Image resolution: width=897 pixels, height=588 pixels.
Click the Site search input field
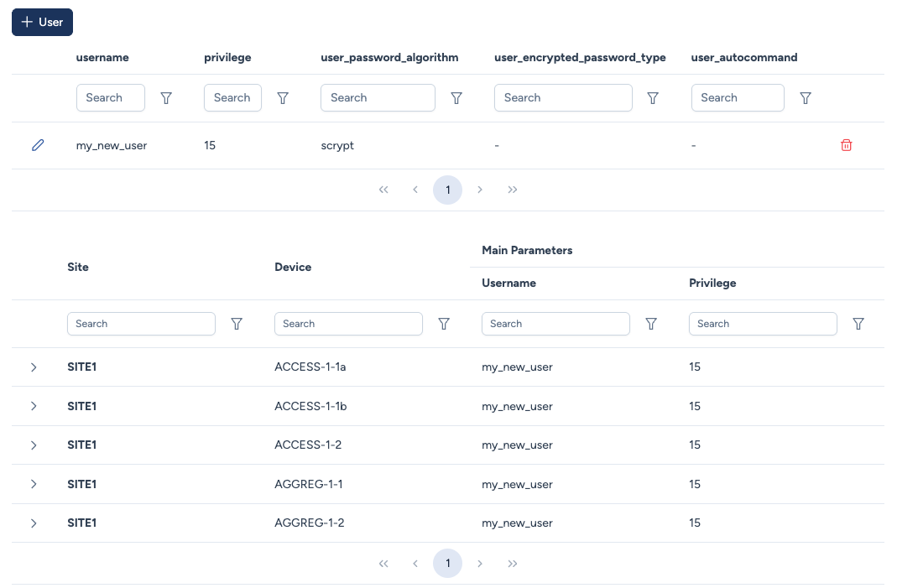[x=141, y=324]
